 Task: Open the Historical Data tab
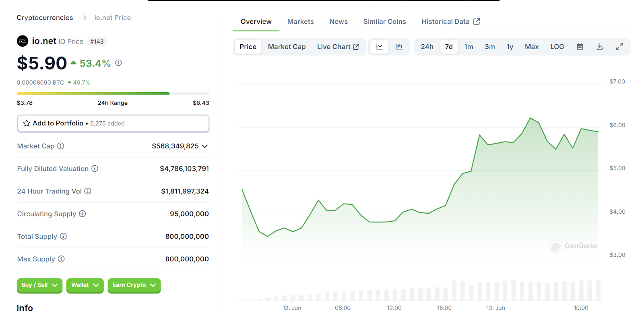tap(451, 22)
